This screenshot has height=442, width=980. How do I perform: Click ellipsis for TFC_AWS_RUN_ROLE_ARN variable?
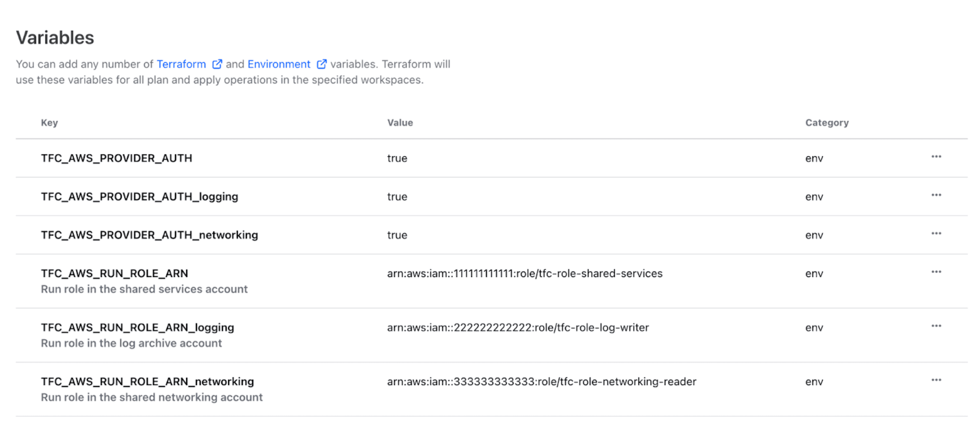click(936, 272)
